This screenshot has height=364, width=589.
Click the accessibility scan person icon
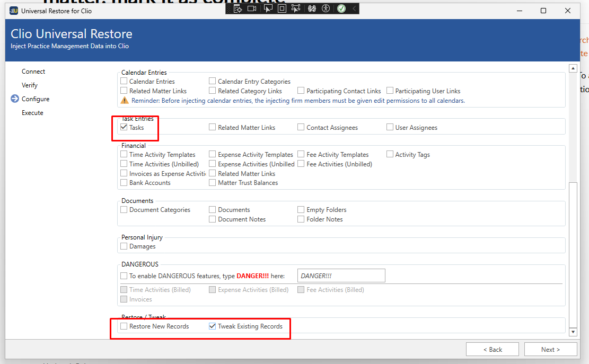point(326,8)
